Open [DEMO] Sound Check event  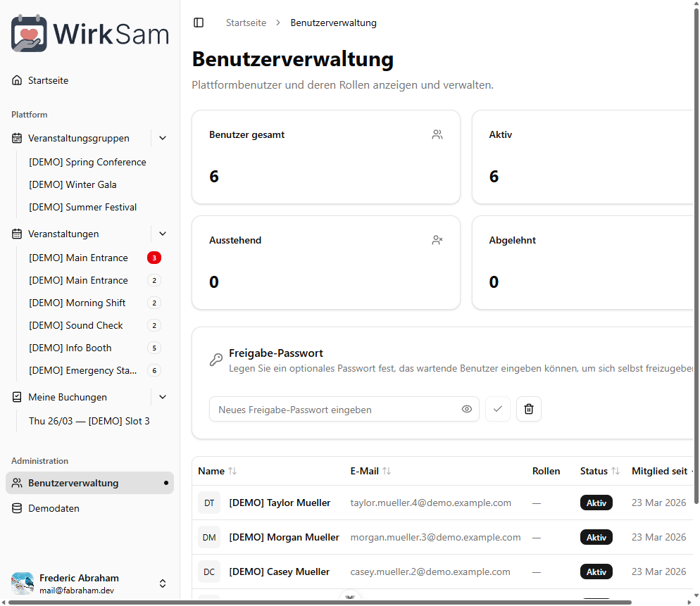pyautogui.click(x=76, y=325)
